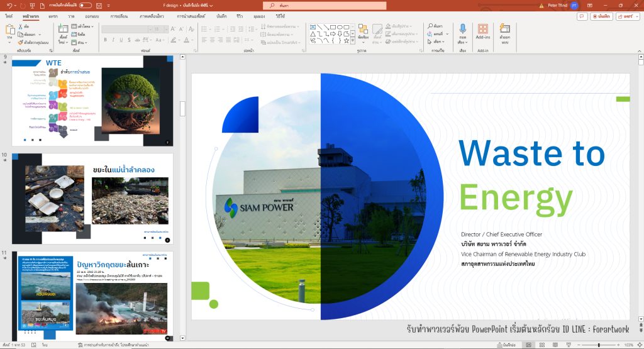Click the Share (แชร์) button
Viewport: 644px width, 349px height.
[628, 16]
